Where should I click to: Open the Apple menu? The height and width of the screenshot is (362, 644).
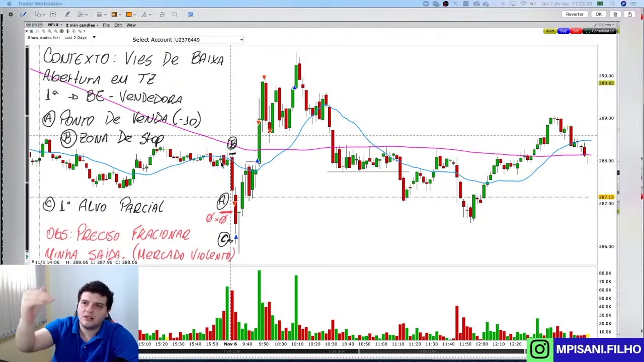pos(9,4)
